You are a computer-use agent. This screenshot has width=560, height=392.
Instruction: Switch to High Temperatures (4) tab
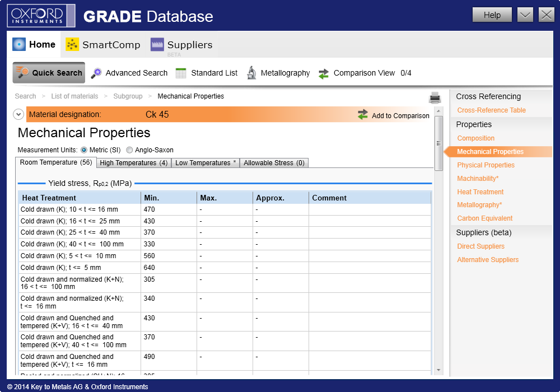pyautogui.click(x=134, y=163)
